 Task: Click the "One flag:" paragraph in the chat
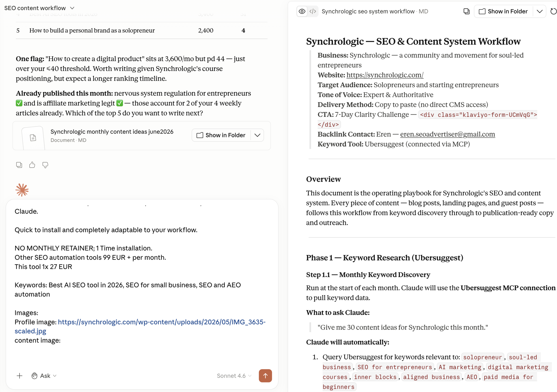point(131,69)
